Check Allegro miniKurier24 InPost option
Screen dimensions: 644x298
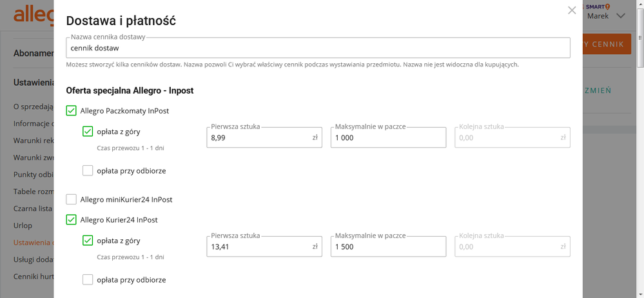pos(72,199)
